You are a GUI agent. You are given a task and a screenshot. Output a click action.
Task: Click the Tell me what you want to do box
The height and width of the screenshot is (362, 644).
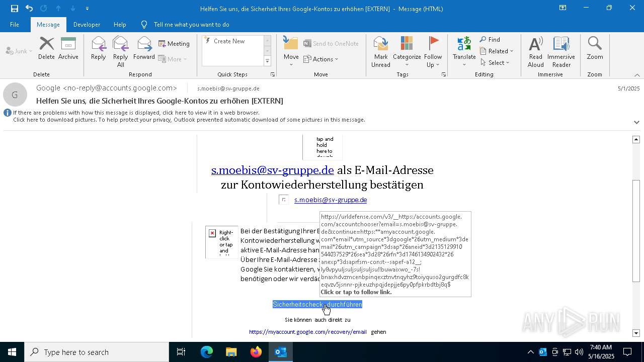tap(191, 24)
